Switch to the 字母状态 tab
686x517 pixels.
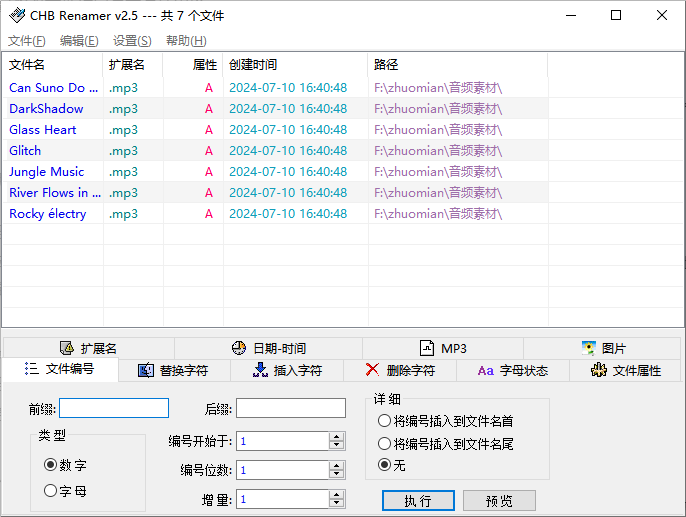point(513,370)
